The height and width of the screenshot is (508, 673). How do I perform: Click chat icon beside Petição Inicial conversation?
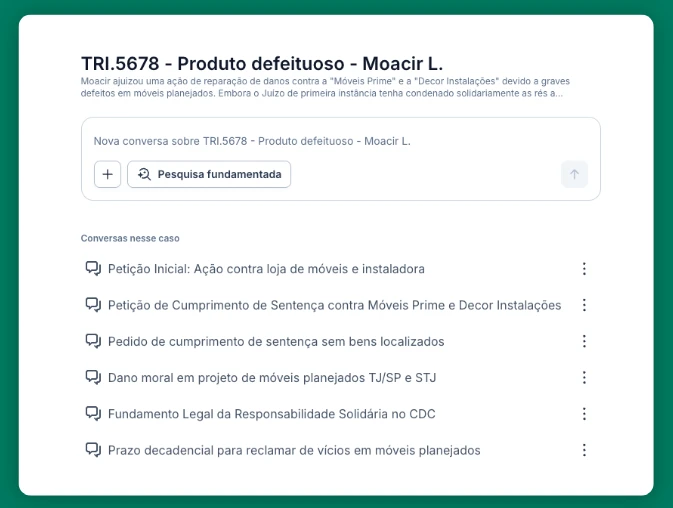[94, 269]
